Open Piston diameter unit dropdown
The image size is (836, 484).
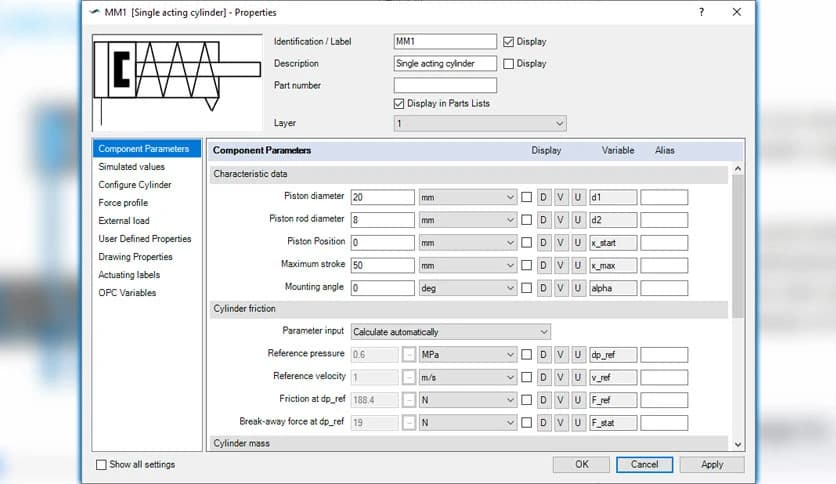(x=468, y=197)
